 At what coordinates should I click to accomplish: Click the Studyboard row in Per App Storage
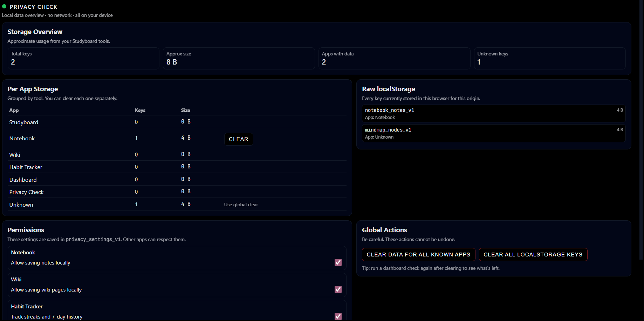pyautogui.click(x=177, y=122)
